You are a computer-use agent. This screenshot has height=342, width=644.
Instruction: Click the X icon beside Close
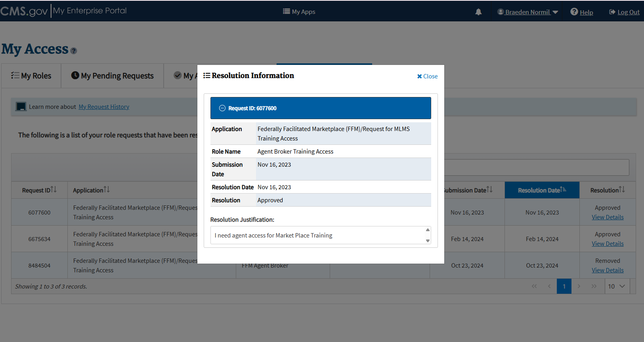419,76
